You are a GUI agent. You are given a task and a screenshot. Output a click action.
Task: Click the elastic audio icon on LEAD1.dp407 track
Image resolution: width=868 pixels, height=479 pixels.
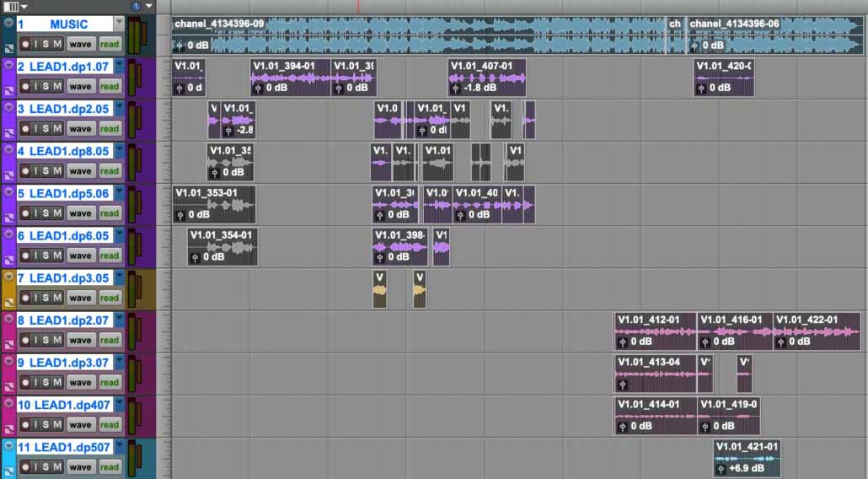pos(9,429)
